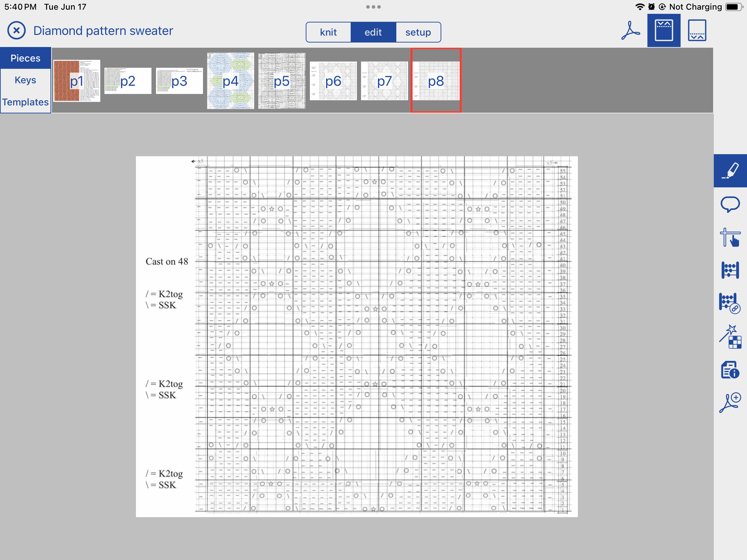Open the comment bubble tool
The image size is (747, 560).
(x=730, y=204)
